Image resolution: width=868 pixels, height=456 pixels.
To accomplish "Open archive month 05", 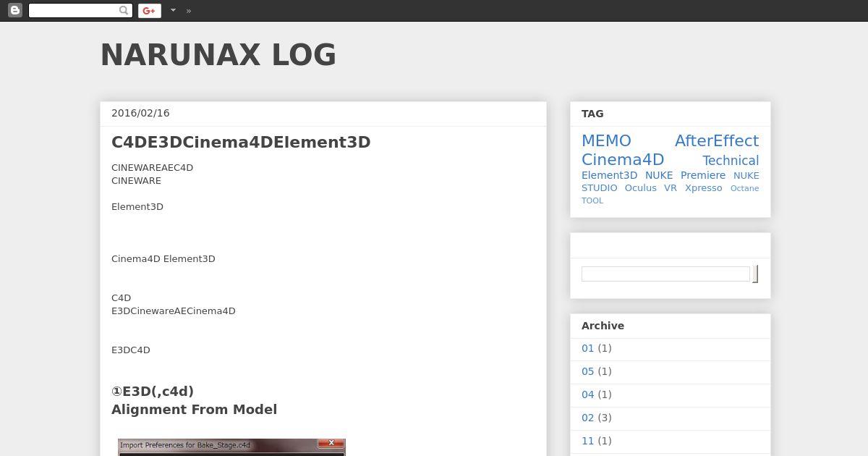I will (x=587, y=371).
